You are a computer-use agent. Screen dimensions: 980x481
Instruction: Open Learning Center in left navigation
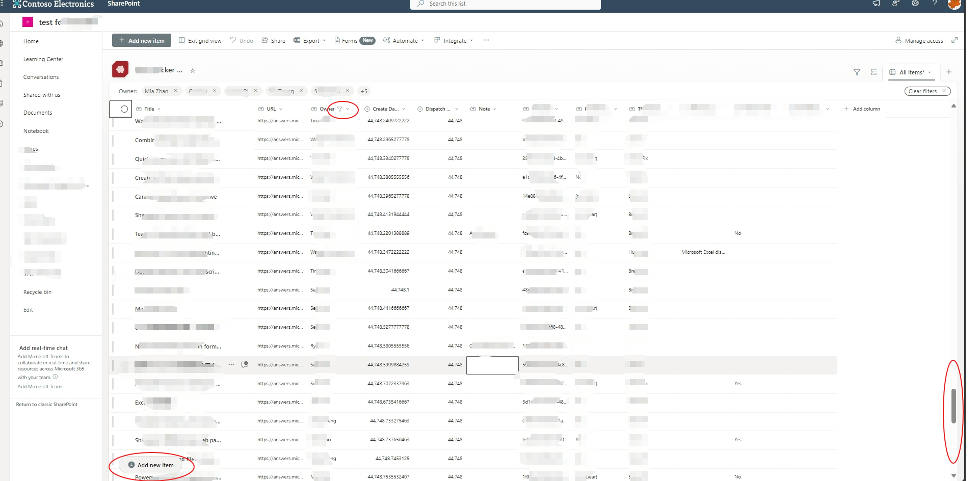pos(43,59)
